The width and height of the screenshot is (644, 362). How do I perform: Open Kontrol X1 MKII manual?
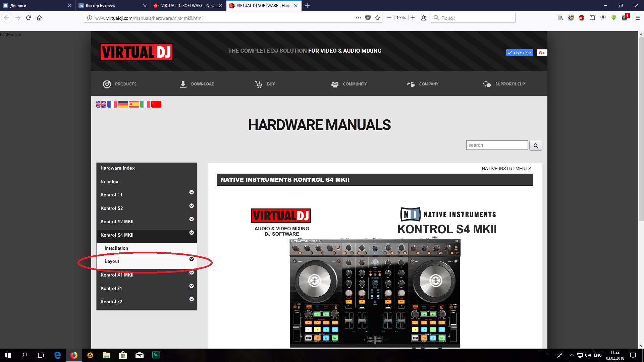point(117,275)
